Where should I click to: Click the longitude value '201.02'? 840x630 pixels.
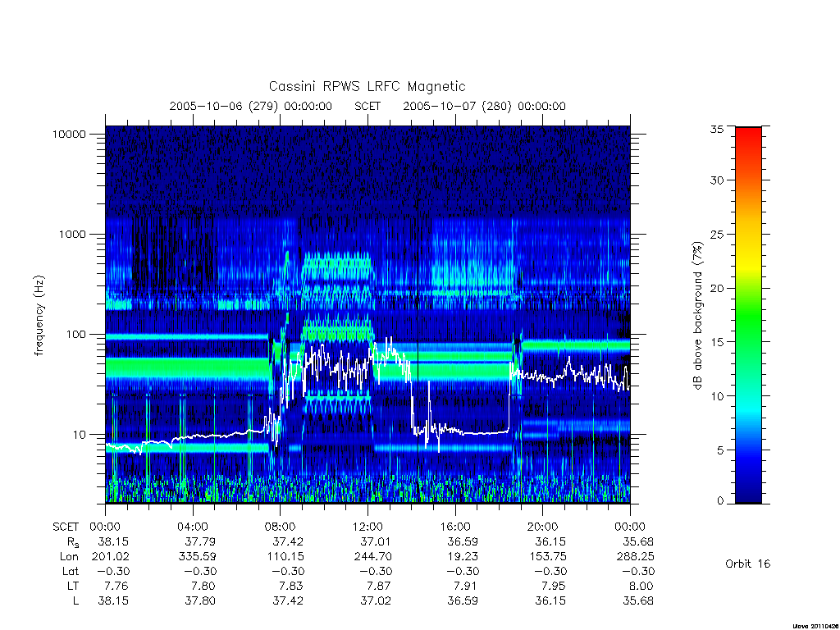pyautogui.click(x=111, y=557)
